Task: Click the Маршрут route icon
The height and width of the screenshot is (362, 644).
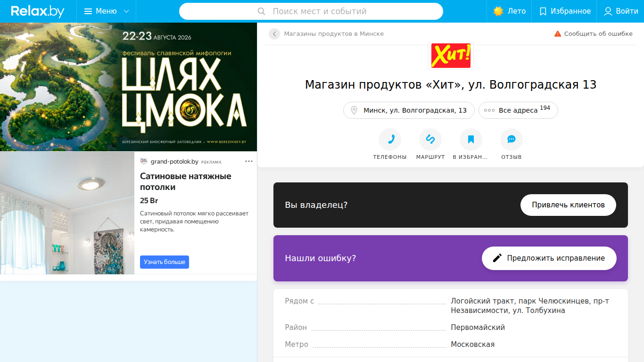Action: 430,140
